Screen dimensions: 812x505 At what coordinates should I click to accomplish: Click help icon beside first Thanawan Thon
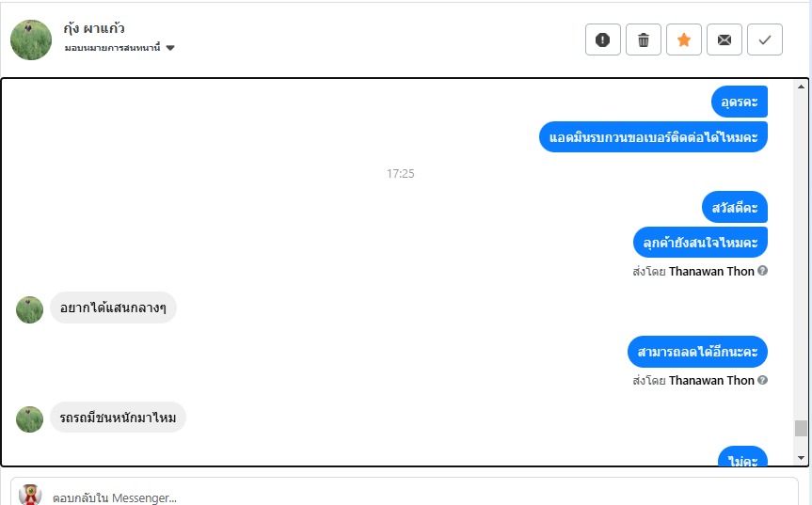(x=762, y=271)
